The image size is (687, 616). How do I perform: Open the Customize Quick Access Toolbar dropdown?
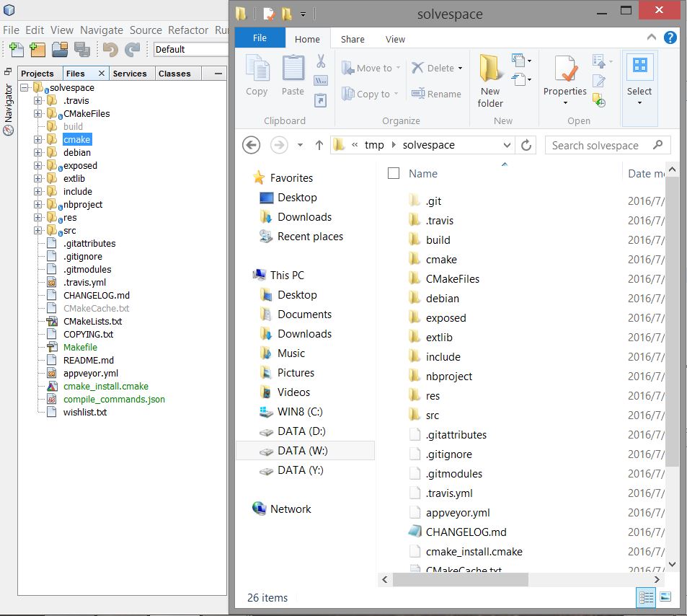pyautogui.click(x=303, y=14)
